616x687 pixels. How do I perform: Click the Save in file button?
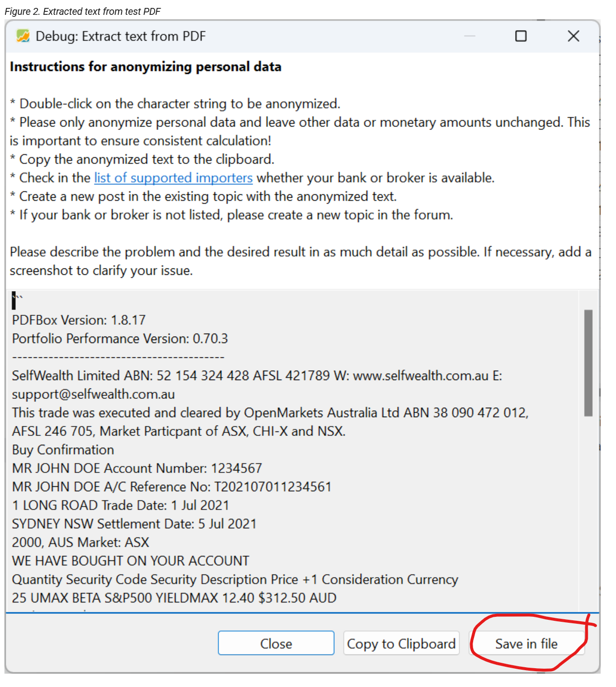(526, 644)
